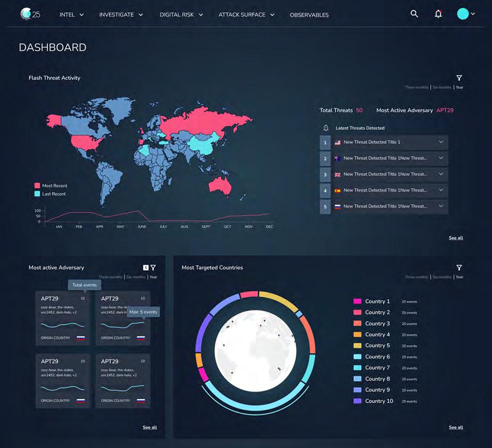Click the logo in top-left corner

tap(30, 14)
